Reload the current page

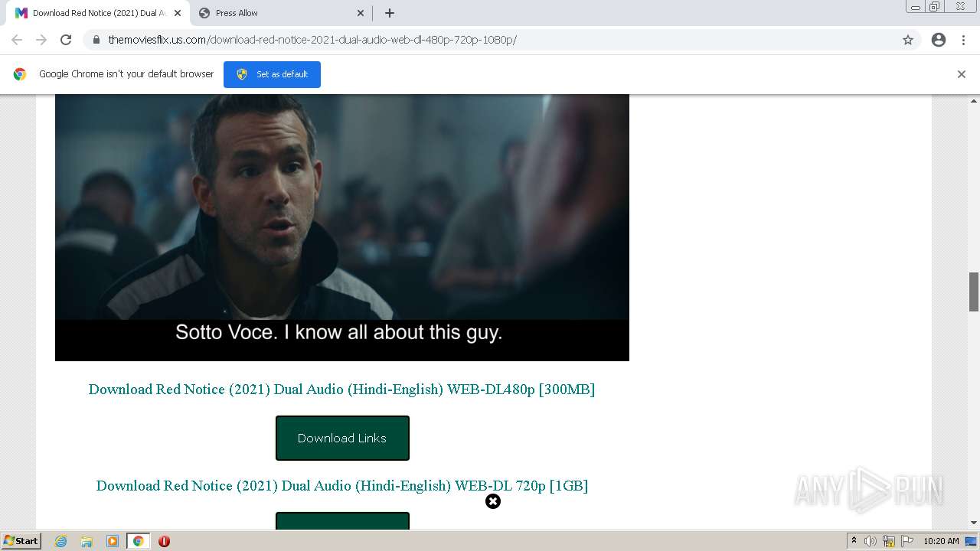click(66, 40)
